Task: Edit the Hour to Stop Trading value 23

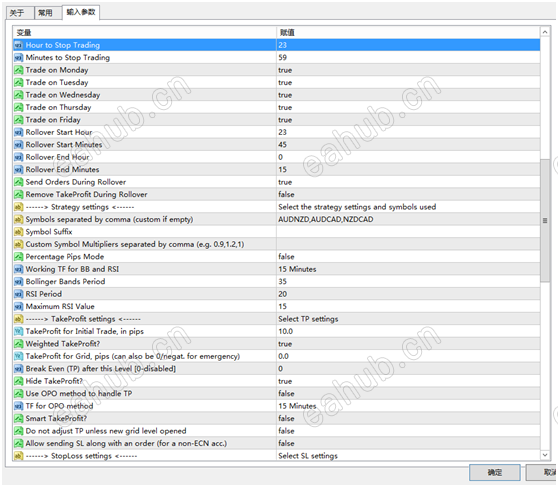Action: click(x=408, y=45)
